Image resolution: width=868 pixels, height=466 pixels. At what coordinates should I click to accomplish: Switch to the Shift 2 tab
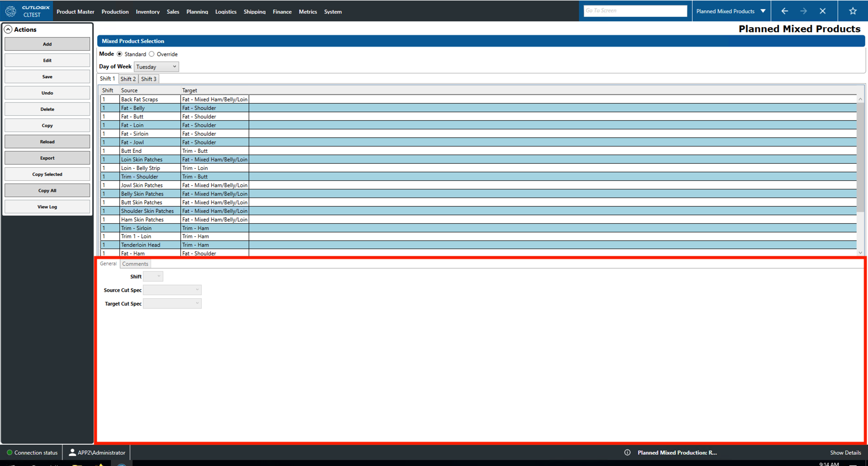(x=128, y=79)
